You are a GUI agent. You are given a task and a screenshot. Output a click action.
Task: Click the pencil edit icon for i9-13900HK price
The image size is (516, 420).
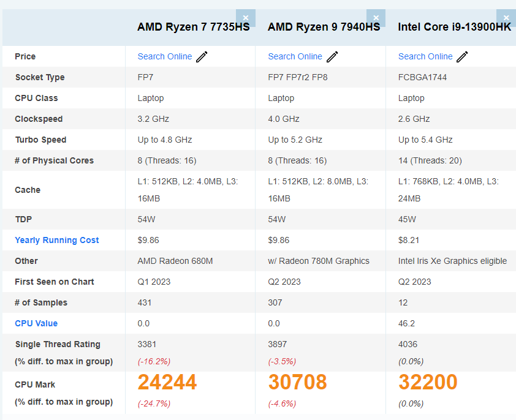[x=462, y=56]
